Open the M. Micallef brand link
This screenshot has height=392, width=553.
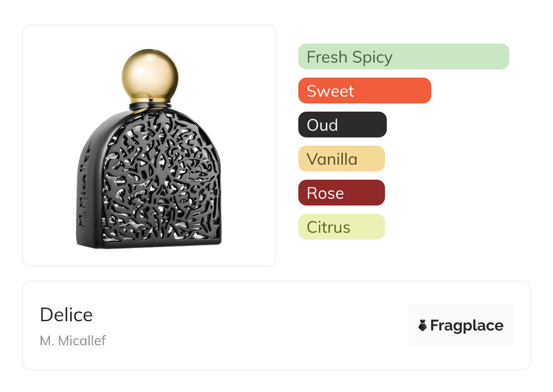73,341
